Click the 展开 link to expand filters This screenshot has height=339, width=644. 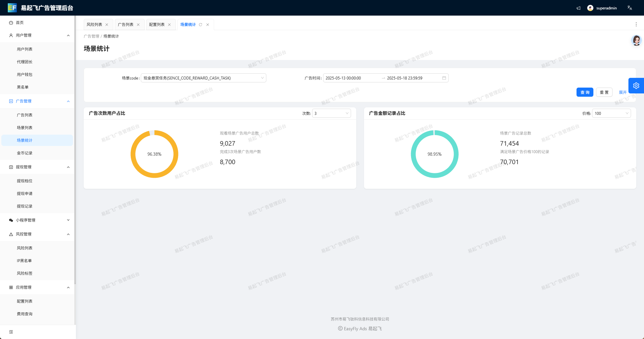tap(623, 92)
